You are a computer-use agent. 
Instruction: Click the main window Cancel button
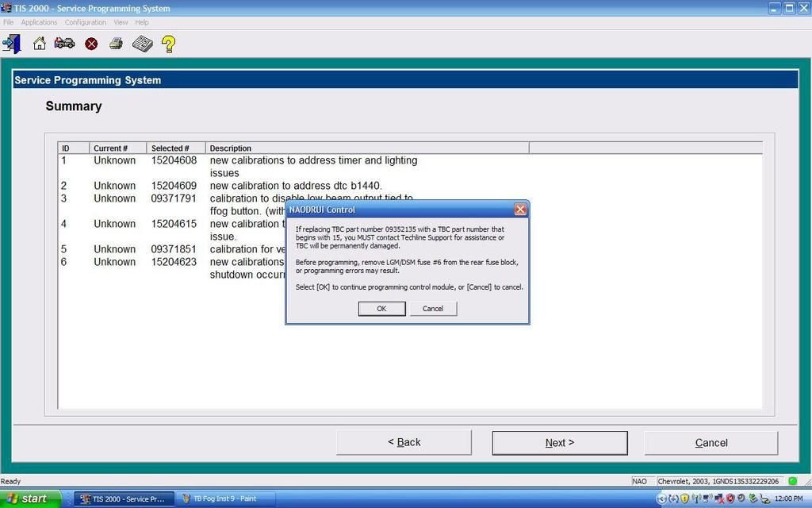[x=711, y=443]
